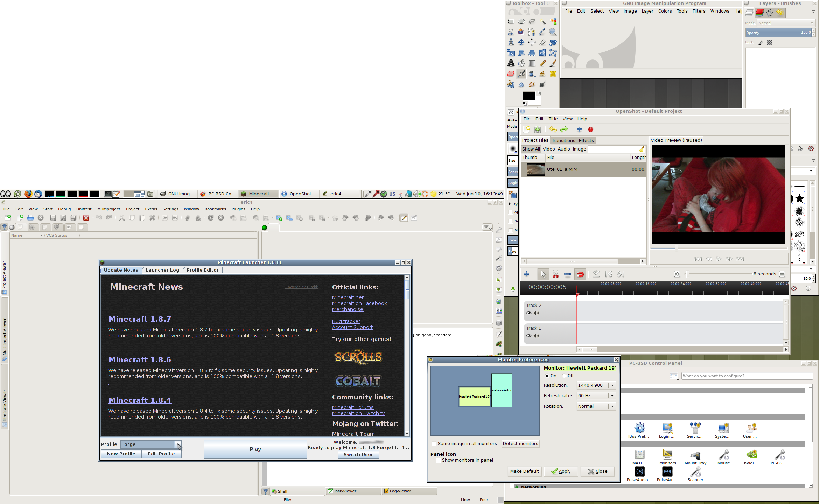Pick the GIMP Color Picker eyedropper tool

tap(542, 32)
